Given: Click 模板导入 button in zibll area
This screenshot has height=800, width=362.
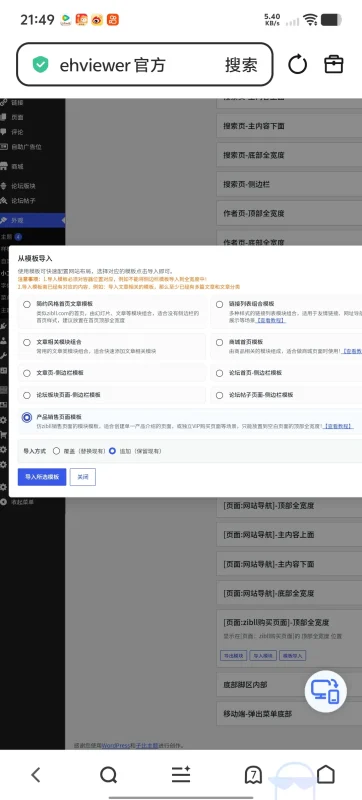Looking at the screenshot, I should point(293,656).
